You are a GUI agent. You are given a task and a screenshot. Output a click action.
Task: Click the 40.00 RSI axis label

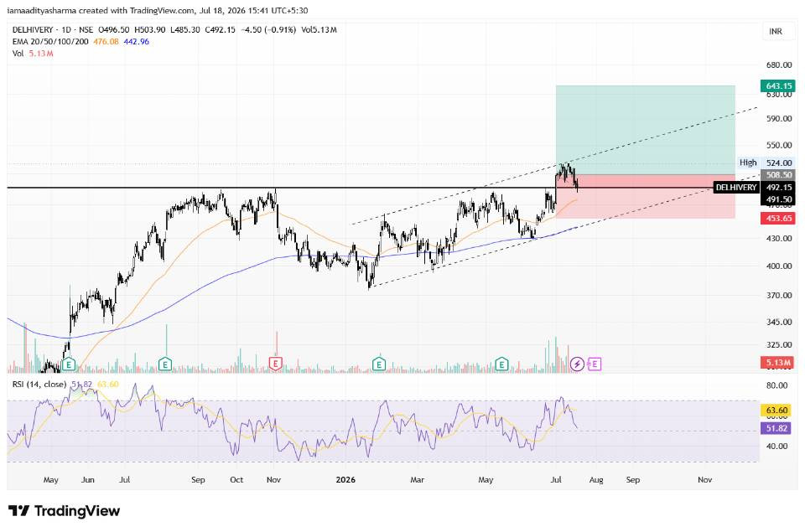tap(776, 446)
